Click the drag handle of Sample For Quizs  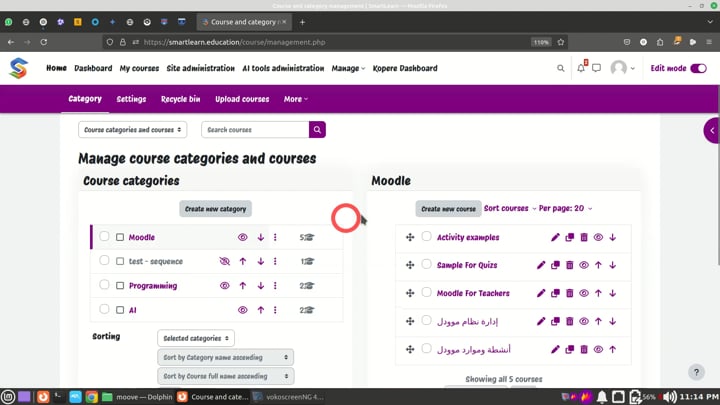pos(410,265)
